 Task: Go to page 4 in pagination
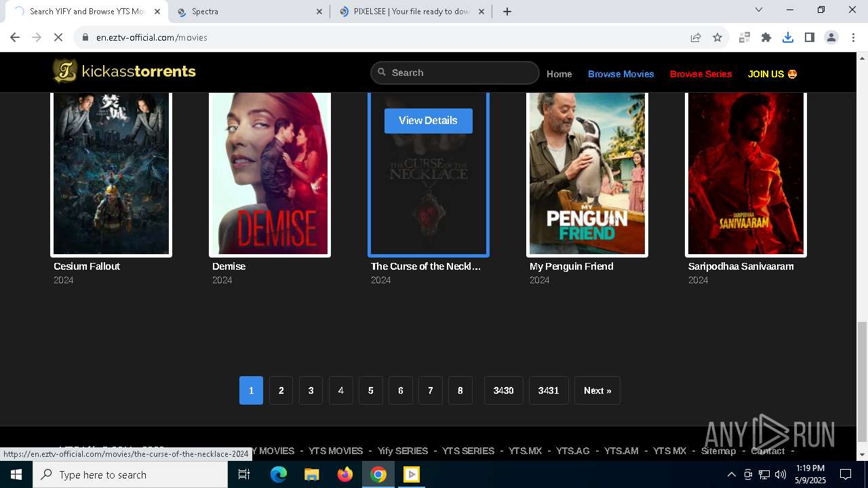340,390
